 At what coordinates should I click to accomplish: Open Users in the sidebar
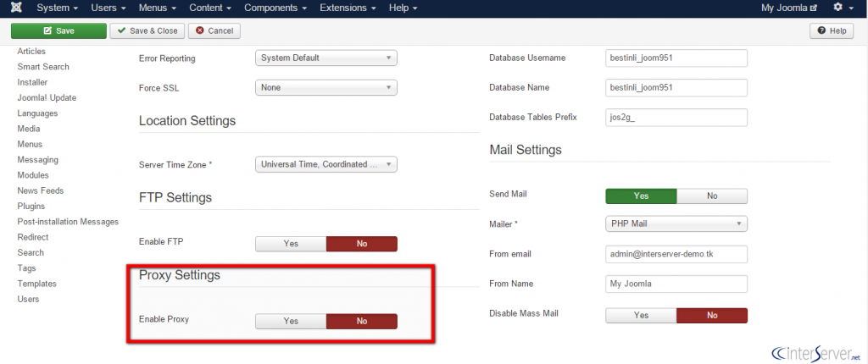[28, 299]
